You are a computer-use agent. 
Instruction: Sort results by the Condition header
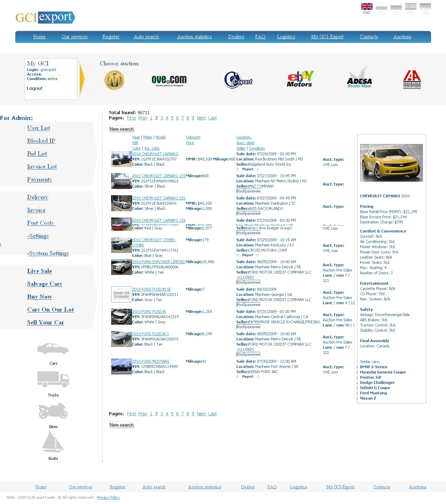257,148
